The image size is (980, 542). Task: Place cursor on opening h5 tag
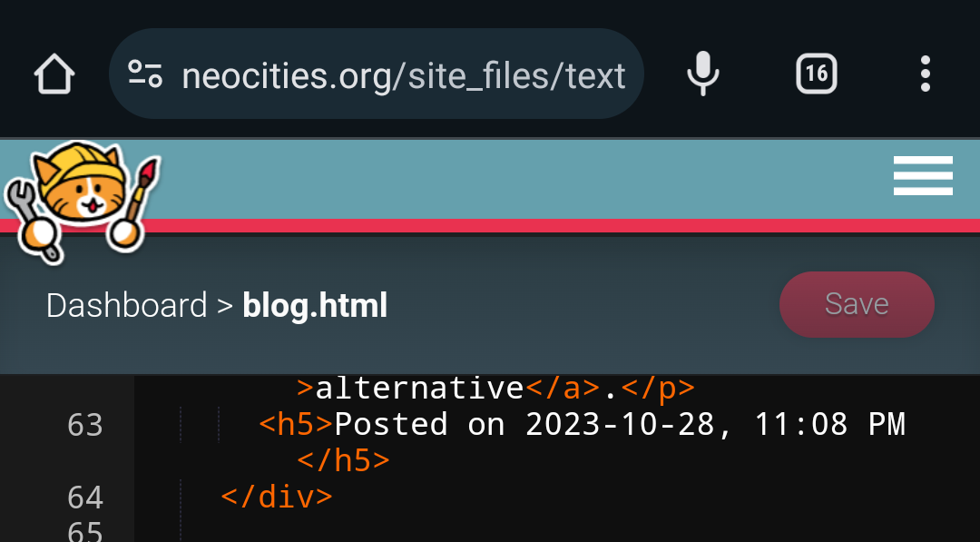pyautogui.click(x=296, y=425)
